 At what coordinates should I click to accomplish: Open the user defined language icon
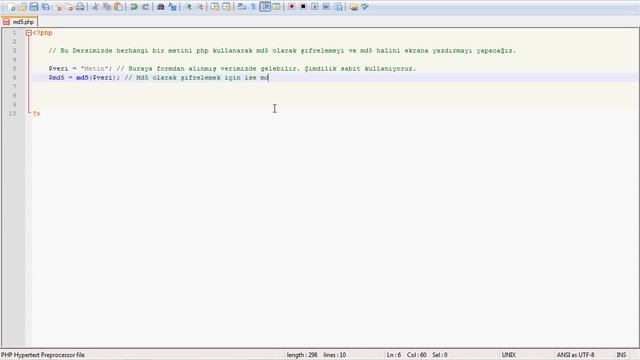(x=276, y=7)
